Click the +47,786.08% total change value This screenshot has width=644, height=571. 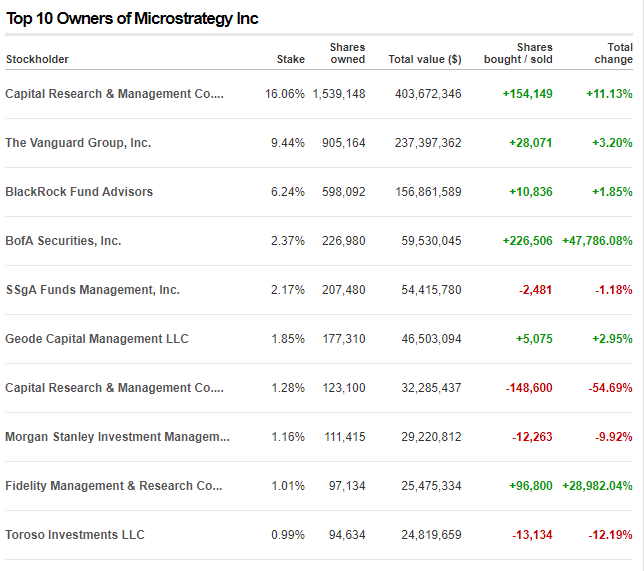598,241
